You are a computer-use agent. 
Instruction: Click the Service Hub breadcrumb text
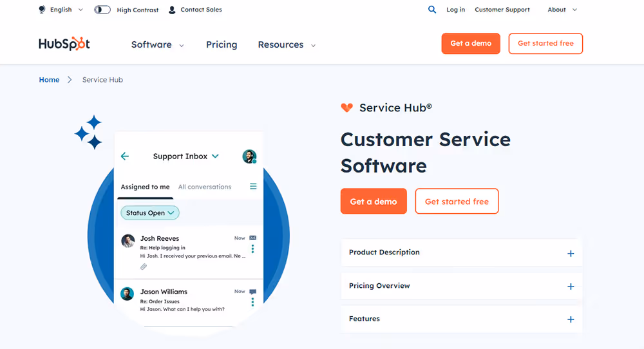click(x=102, y=80)
